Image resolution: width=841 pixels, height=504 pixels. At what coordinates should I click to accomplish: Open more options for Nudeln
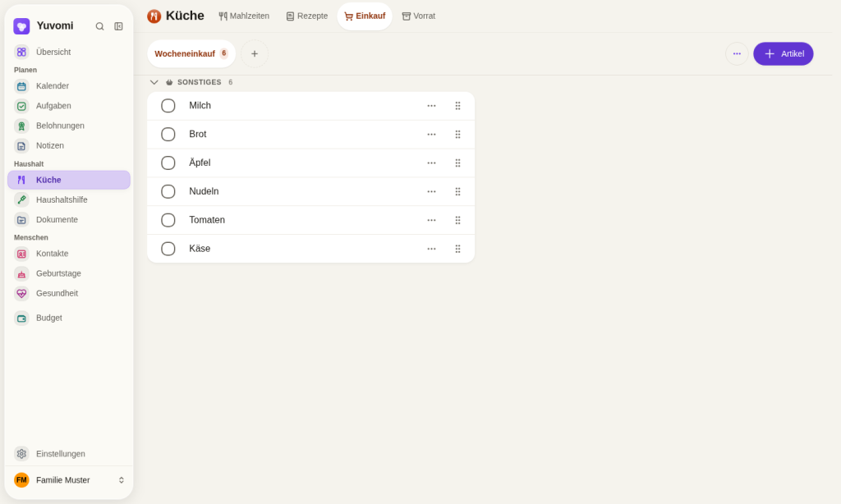tap(432, 191)
